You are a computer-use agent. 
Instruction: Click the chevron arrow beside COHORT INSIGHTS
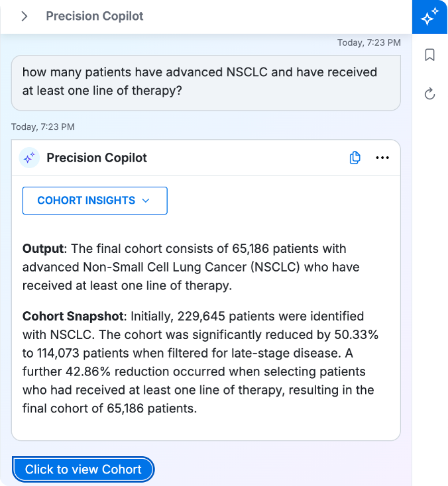[x=146, y=201]
